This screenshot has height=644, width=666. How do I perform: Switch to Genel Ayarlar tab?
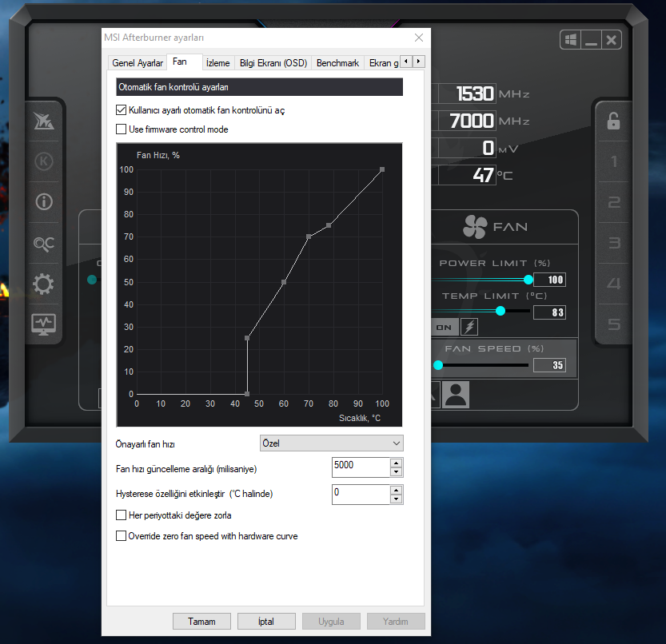[138, 63]
